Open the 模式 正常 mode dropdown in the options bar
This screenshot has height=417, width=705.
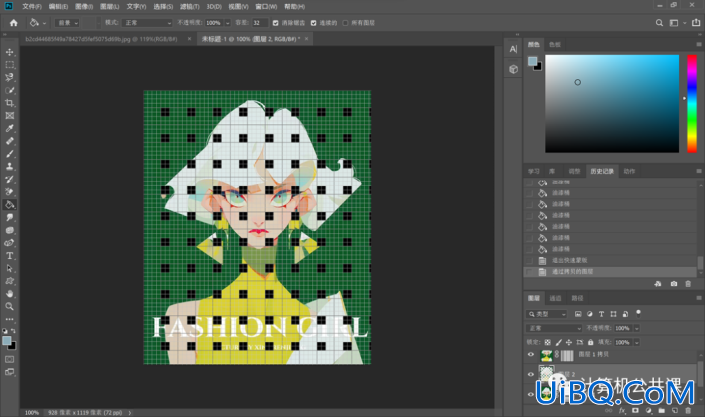[x=147, y=22]
